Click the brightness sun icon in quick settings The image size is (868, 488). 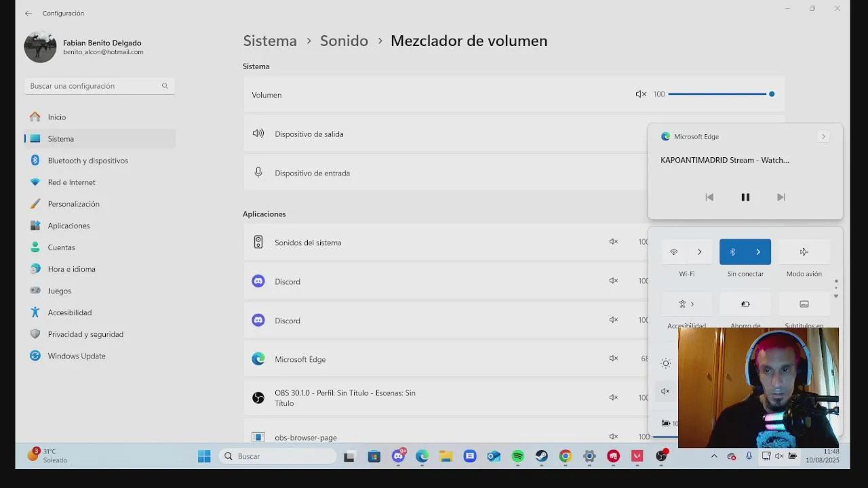click(x=666, y=363)
